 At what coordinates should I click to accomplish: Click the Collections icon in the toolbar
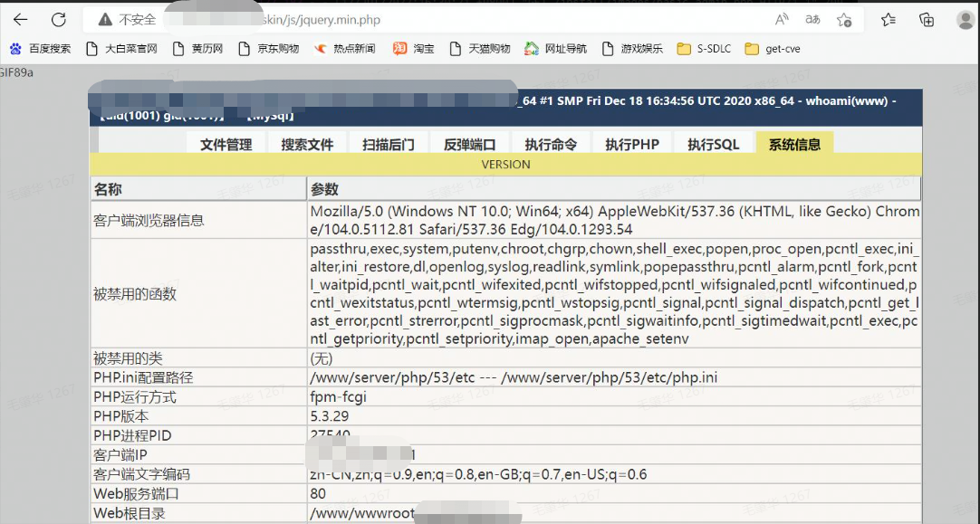coord(925,19)
